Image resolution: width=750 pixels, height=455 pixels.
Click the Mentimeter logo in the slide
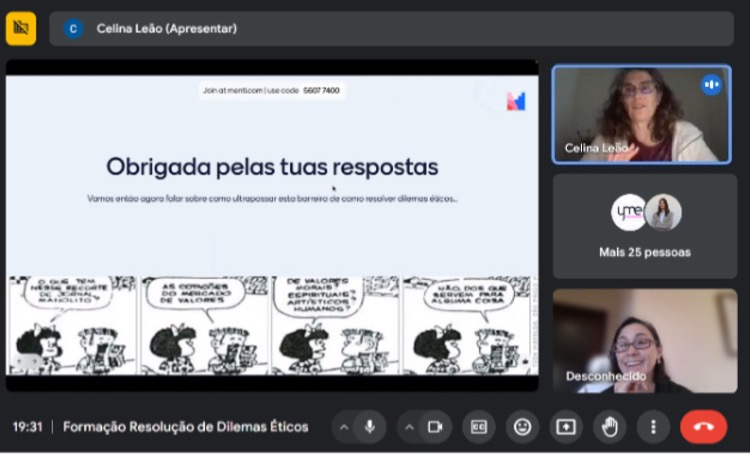point(516,101)
